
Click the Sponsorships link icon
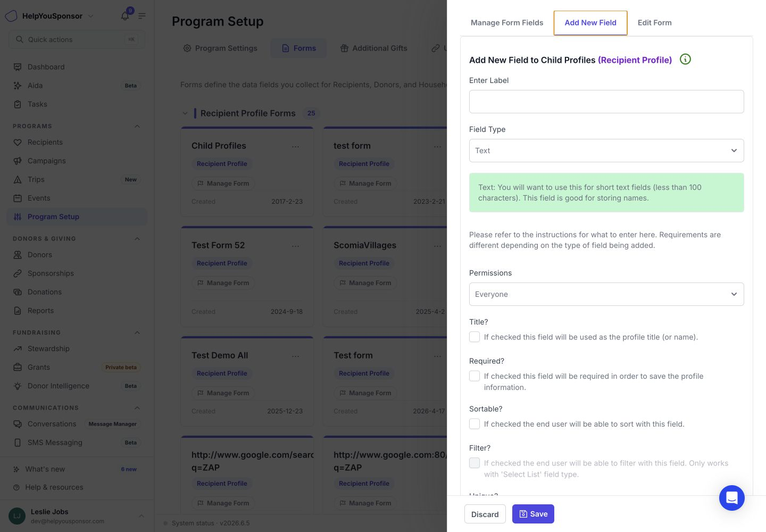tap(18, 273)
